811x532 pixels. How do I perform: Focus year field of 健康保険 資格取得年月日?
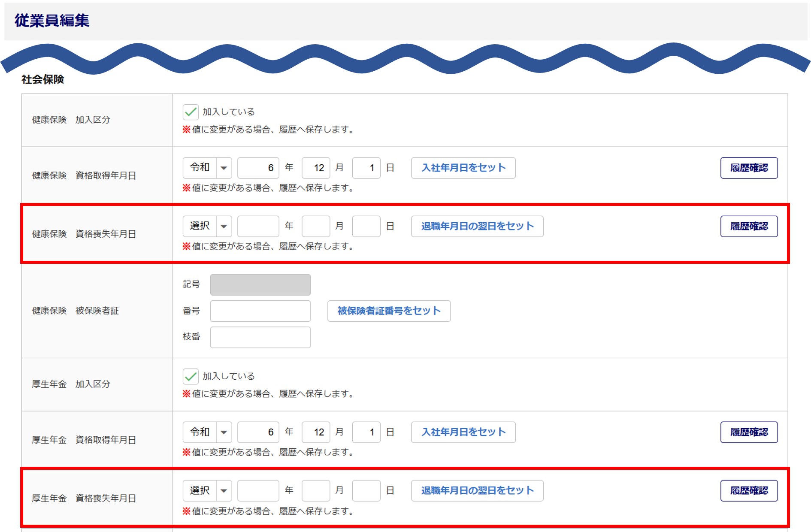click(258, 168)
